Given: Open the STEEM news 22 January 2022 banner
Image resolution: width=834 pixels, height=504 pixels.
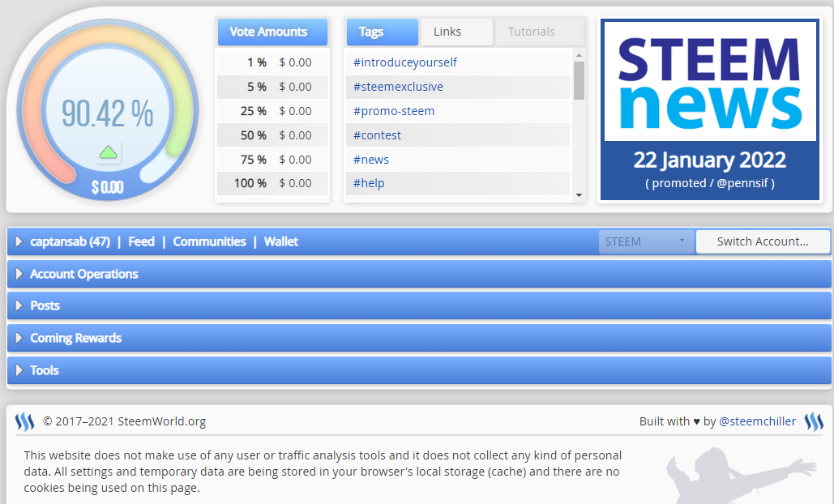Looking at the screenshot, I should pos(709,110).
